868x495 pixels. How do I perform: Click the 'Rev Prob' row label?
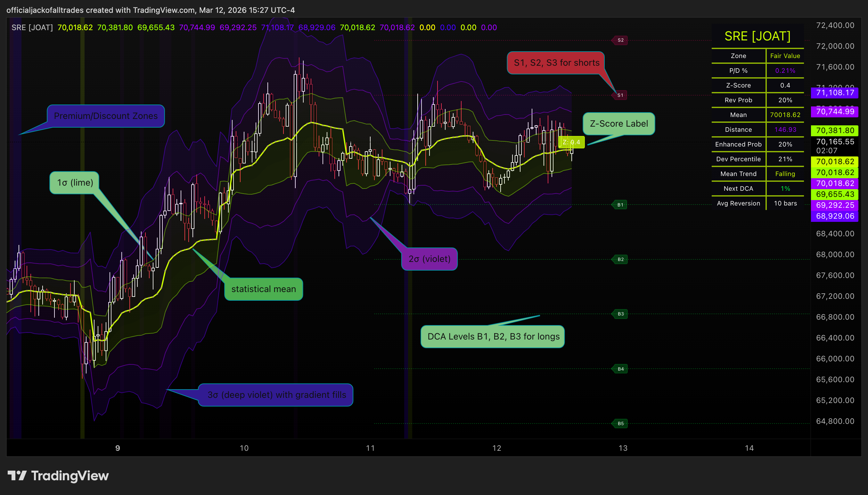[738, 100]
